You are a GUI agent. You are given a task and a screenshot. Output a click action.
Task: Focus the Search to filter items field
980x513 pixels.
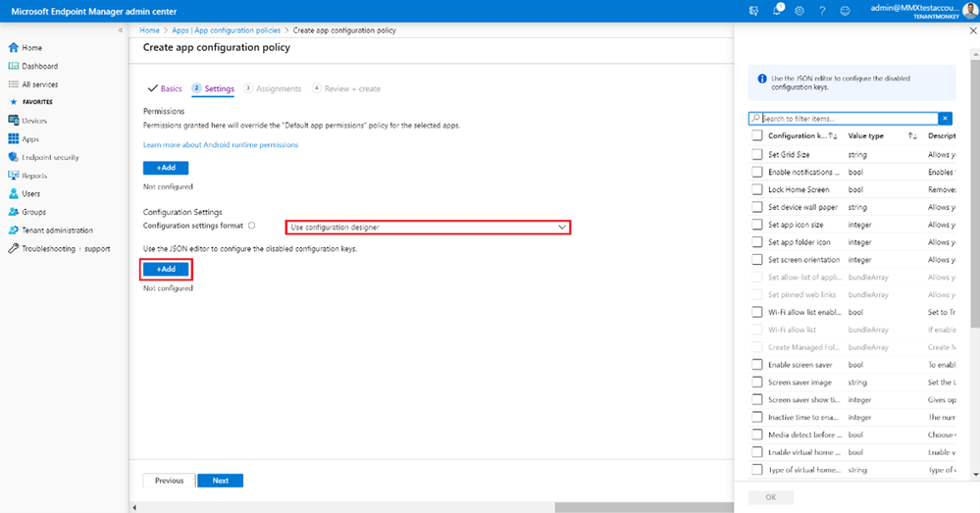(843, 118)
